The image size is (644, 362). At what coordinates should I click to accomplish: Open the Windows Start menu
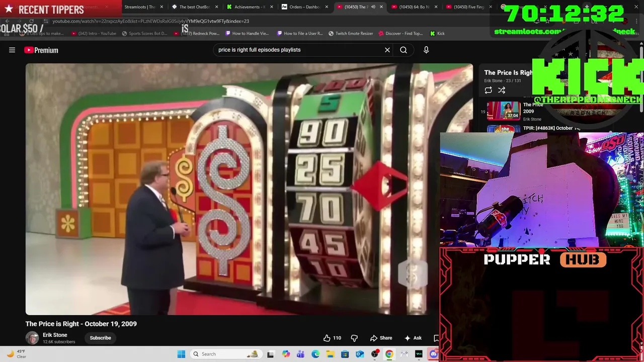pyautogui.click(x=181, y=354)
